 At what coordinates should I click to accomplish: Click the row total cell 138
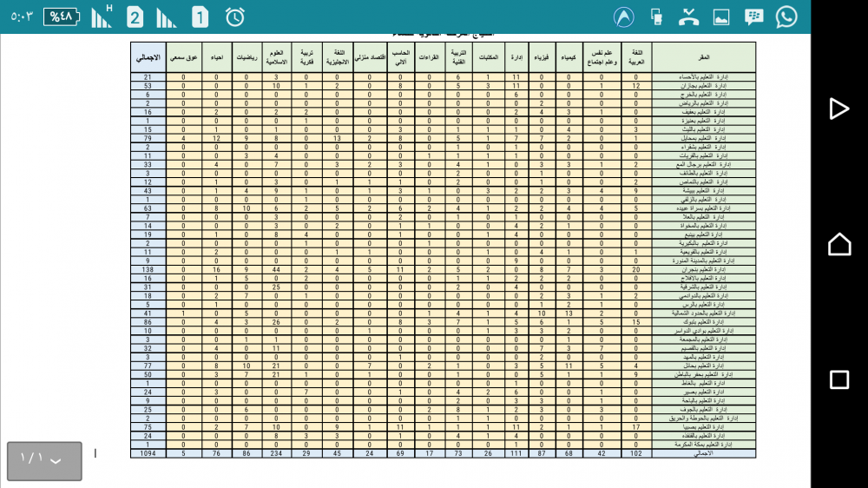coord(148,270)
